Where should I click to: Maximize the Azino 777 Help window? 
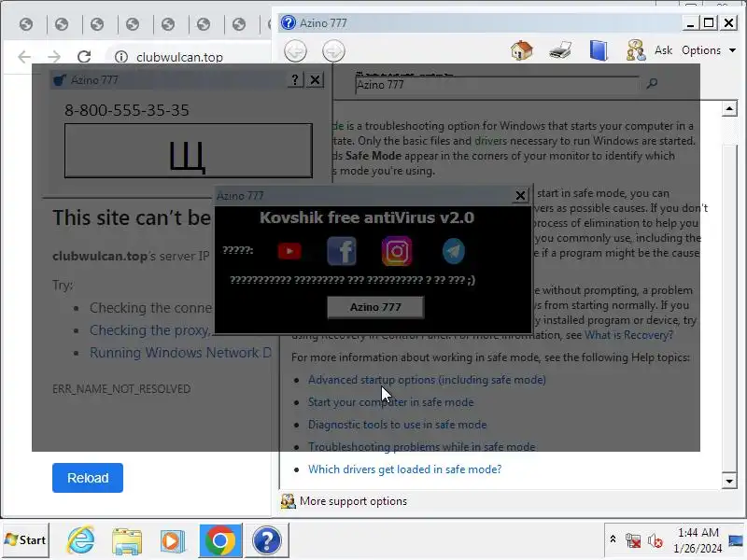[709, 22]
